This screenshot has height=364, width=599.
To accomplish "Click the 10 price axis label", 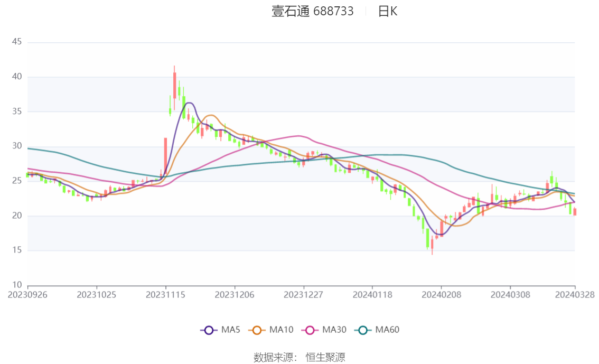I will pos(17,285).
